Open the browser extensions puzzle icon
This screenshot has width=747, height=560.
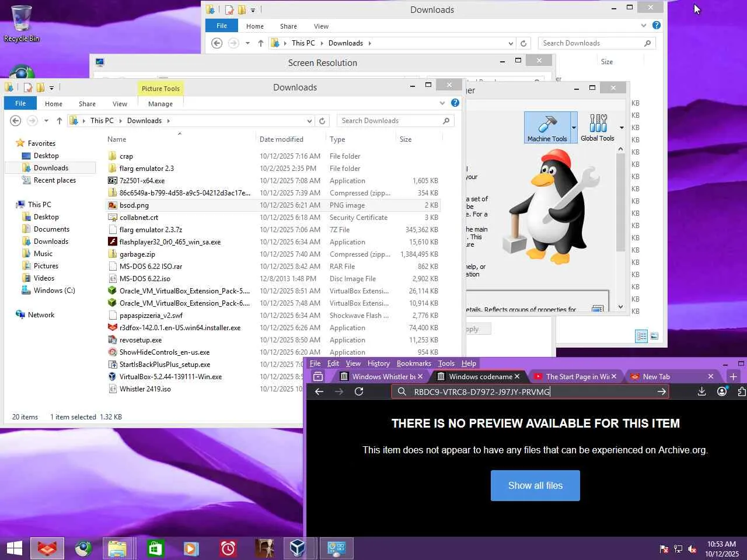pyautogui.click(x=741, y=391)
